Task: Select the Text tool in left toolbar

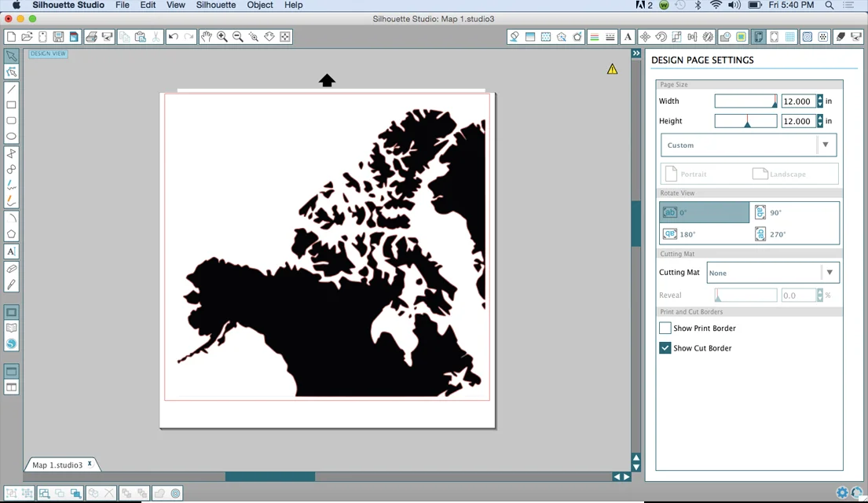Action: [11, 251]
